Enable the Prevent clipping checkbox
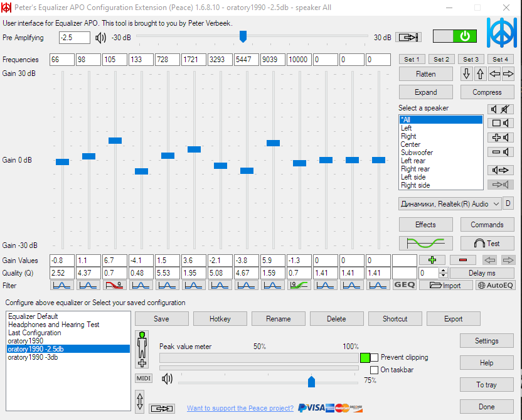Screen dimensions: 522x420 (x=374, y=357)
